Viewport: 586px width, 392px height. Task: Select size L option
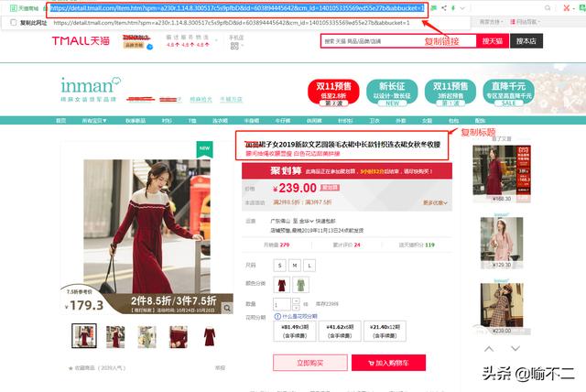(309, 266)
